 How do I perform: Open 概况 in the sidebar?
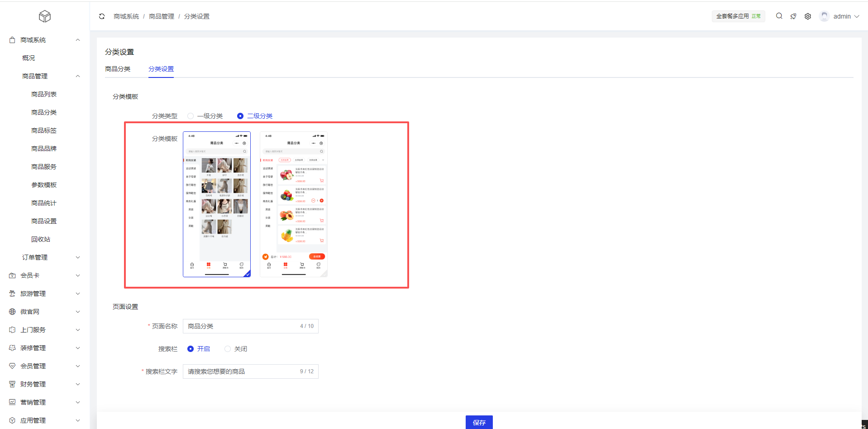coord(29,58)
